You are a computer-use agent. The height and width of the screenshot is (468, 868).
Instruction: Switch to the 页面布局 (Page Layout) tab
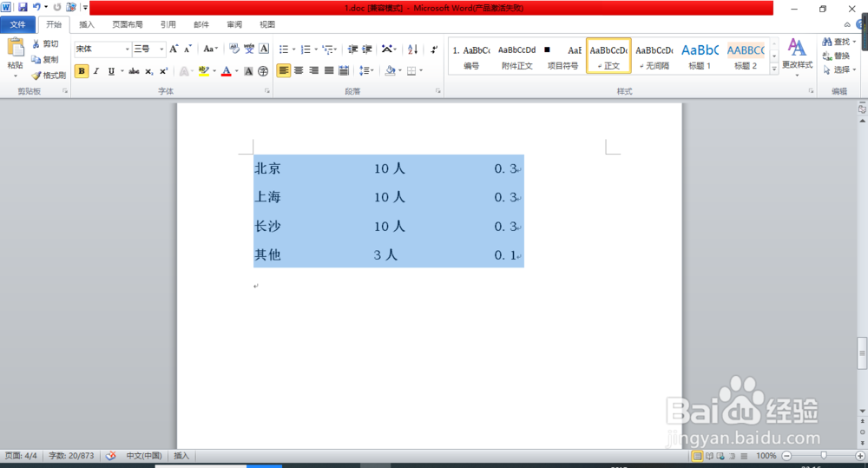128,24
